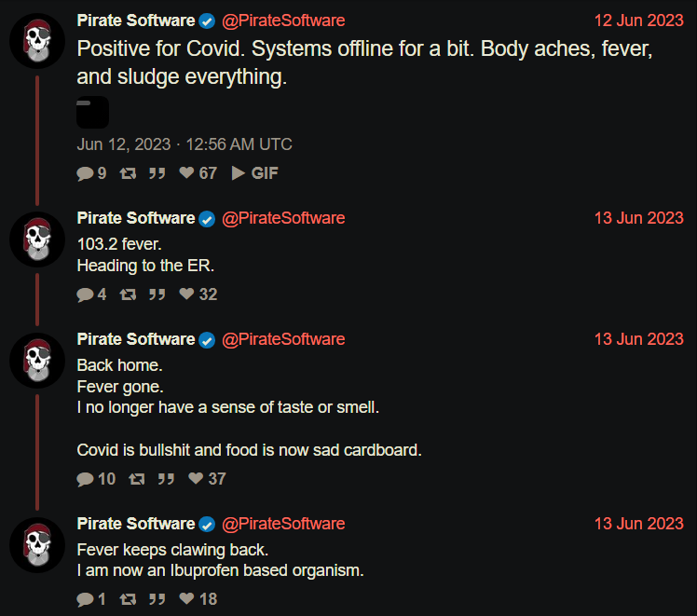Quote the 'Back home. Fever gone' tweet
Screen dimensions: 697x616
[166, 479]
